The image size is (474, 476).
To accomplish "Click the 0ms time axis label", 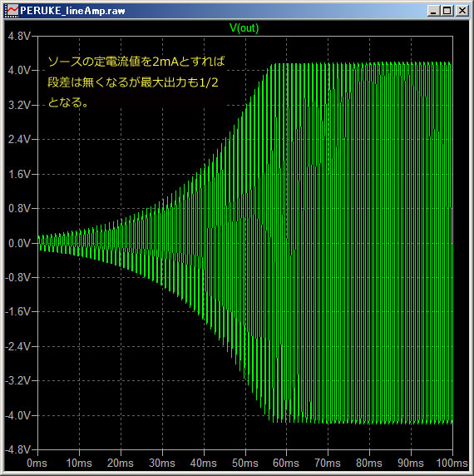I will point(37,464).
